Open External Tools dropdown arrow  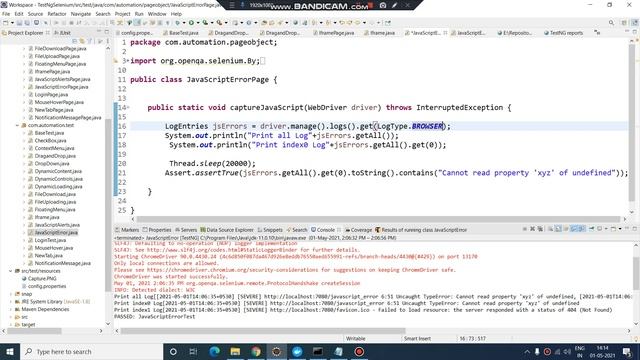coord(226,23)
